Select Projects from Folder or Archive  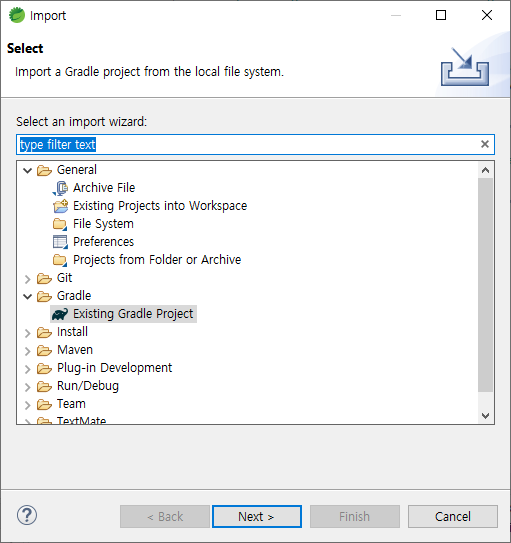coord(157,260)
